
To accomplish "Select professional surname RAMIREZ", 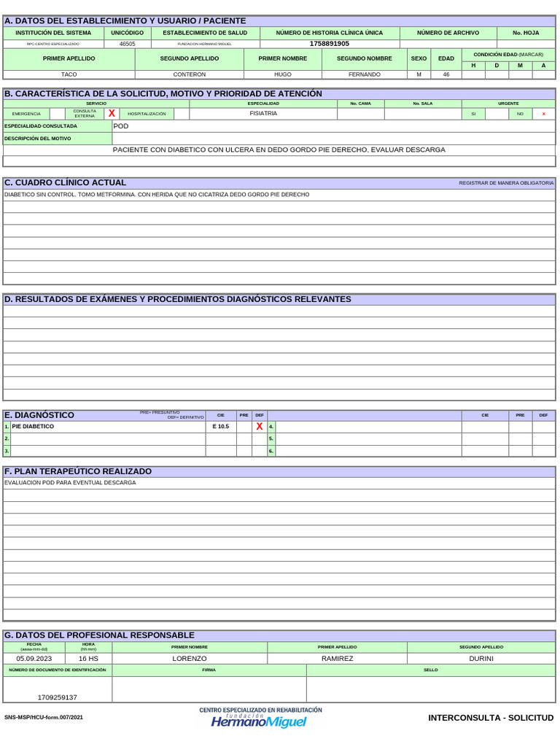I will pyautogui.click(x=337, y=659).
